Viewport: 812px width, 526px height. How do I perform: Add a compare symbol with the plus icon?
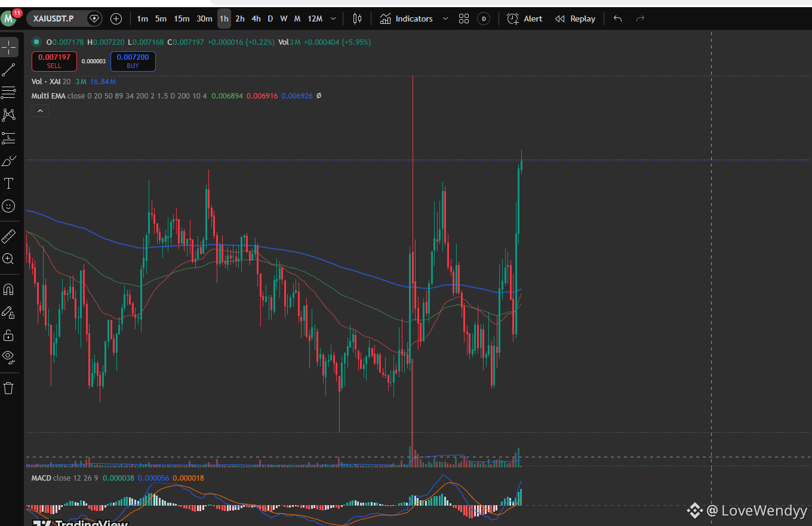pyautogui.click(x=116, y=19)
